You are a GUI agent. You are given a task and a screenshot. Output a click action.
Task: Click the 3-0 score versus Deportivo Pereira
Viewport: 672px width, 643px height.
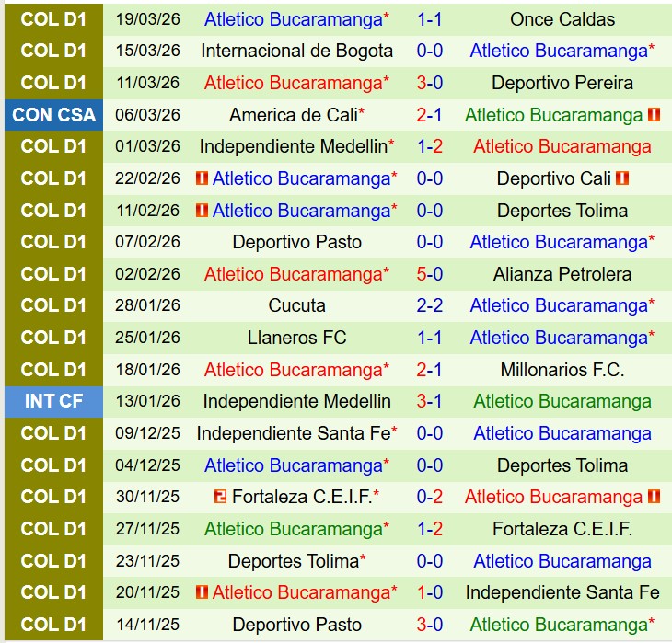pos(430,83)
